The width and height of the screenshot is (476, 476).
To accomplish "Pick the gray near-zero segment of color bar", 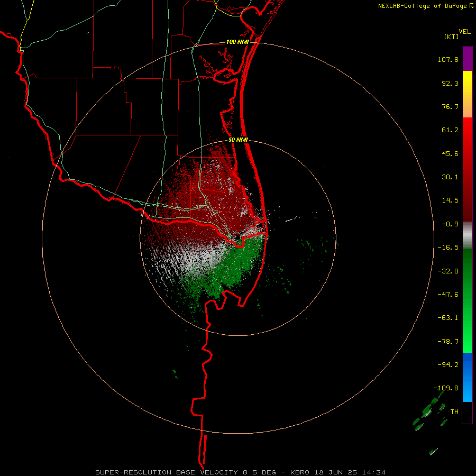I will 467,235.
